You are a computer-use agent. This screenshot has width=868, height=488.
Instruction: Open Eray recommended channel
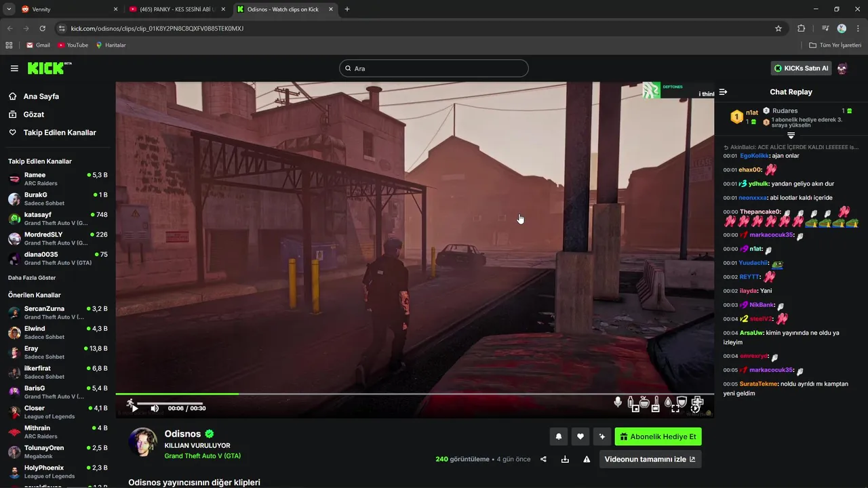pos(58,352)
